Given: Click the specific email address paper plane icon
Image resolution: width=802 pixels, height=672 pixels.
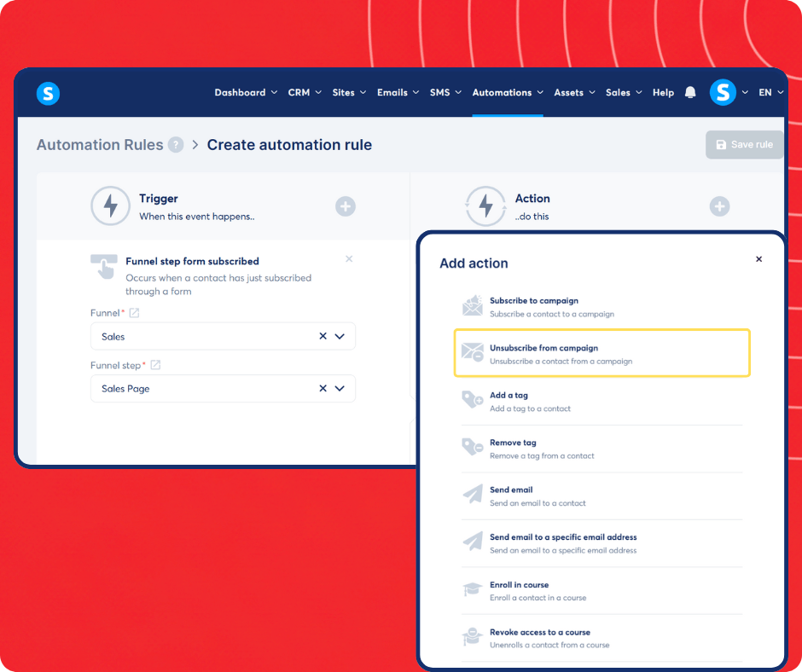Looking at the screenshot, I should tap(473, 542).
